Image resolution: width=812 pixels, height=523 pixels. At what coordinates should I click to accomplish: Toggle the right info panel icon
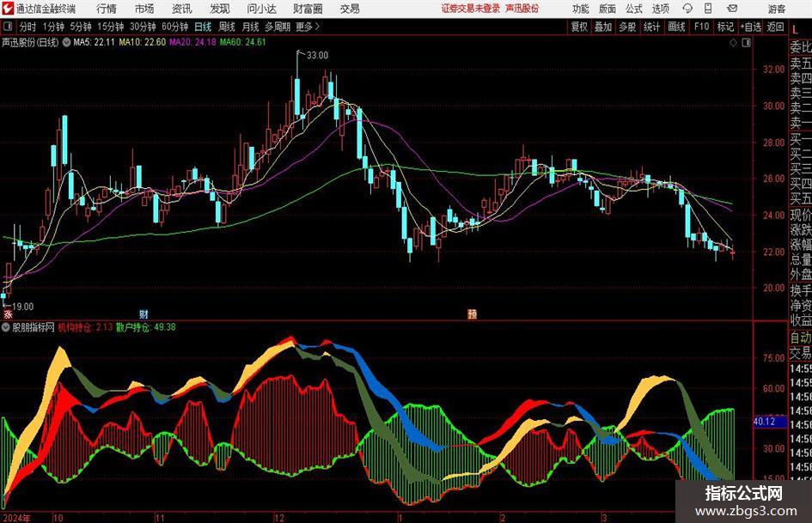[x=746, y=43]
